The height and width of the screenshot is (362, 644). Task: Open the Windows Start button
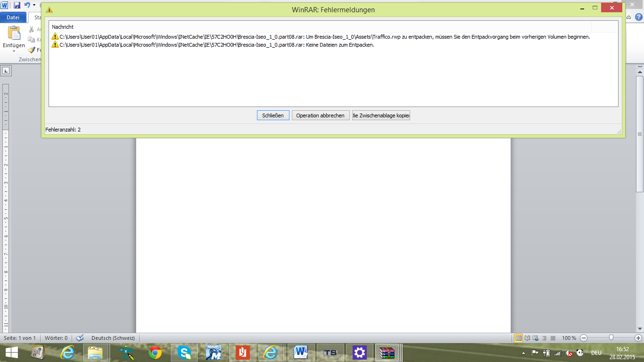coord(11,353)
